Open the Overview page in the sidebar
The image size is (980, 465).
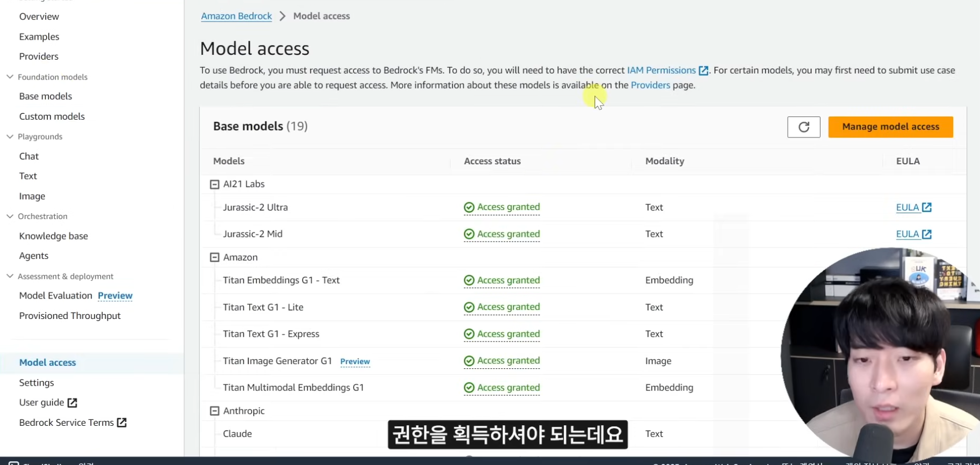(39, 17)
